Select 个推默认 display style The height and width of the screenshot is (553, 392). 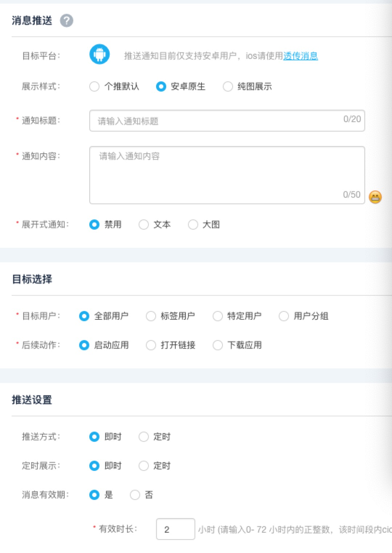[x=94, y=87]
